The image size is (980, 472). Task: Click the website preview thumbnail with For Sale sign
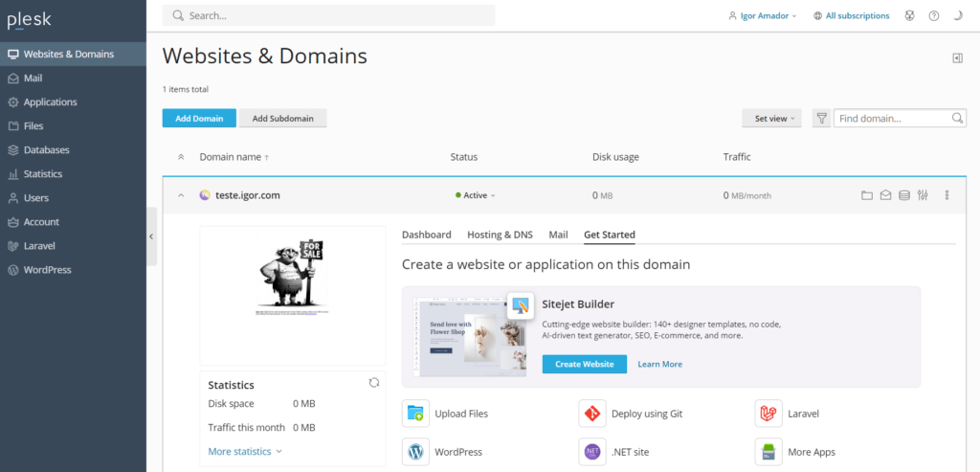[x=293, y=295]
